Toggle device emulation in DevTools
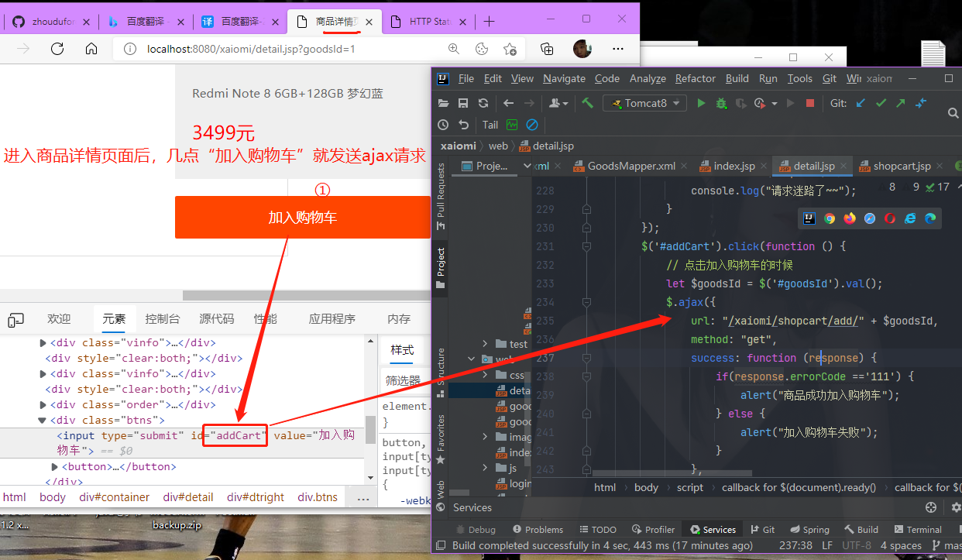 (16, 319)
